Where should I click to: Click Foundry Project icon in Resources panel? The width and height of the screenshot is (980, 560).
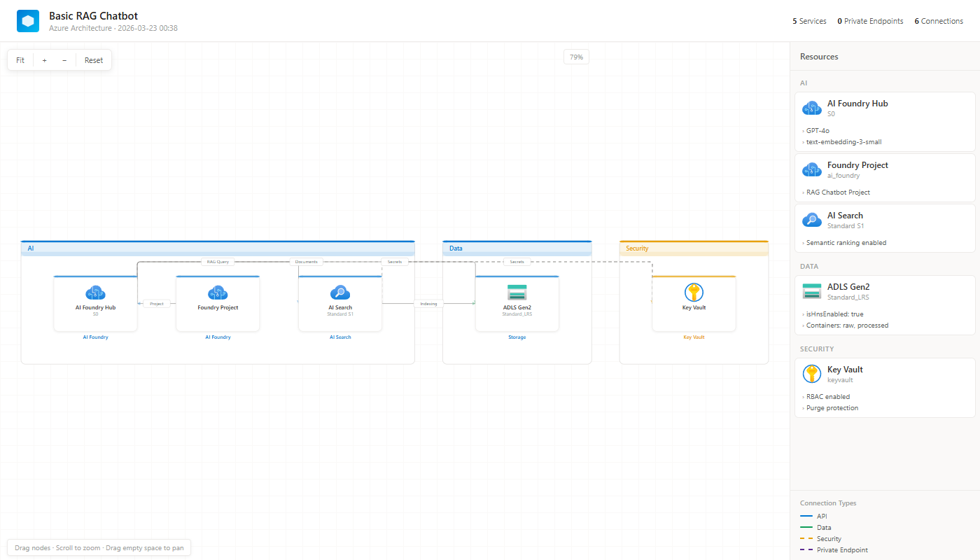(x=812, y=170)
